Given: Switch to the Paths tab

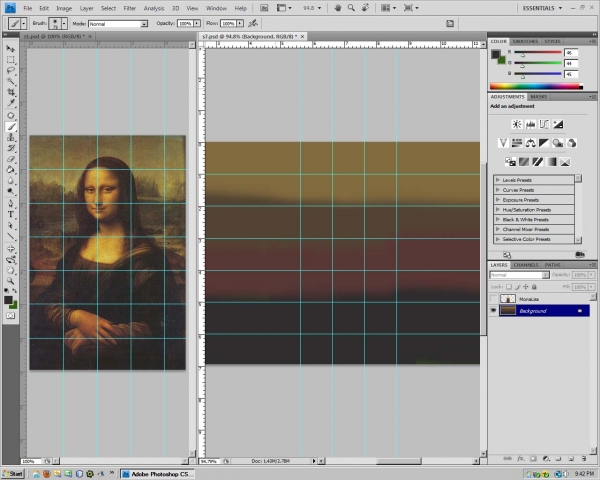Looking at the screenshot, I should click(553, 265).
